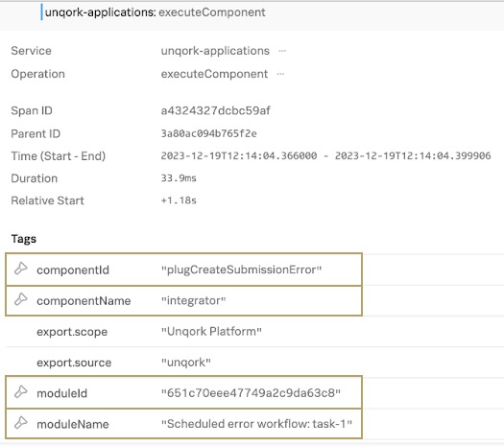The width and height of the screenshot is (504, 446).
Task: Click the Span ID label
Action: click(32, 110)
